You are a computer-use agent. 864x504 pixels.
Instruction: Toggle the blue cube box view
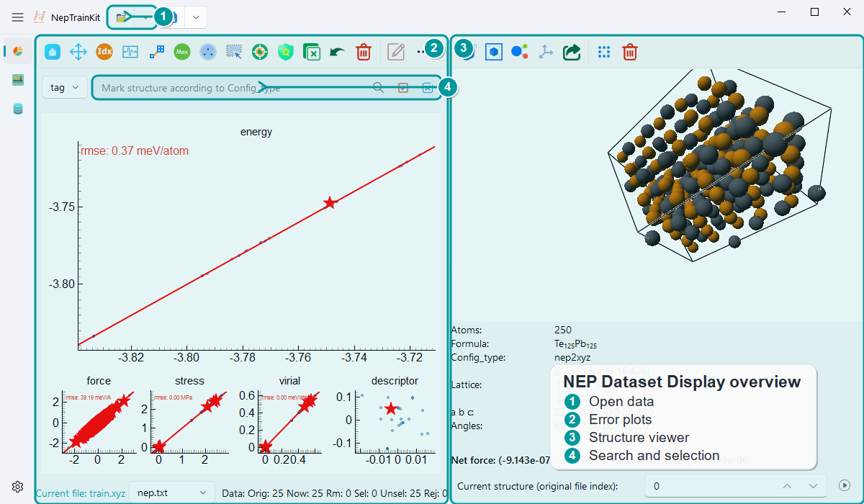[493, 52]
